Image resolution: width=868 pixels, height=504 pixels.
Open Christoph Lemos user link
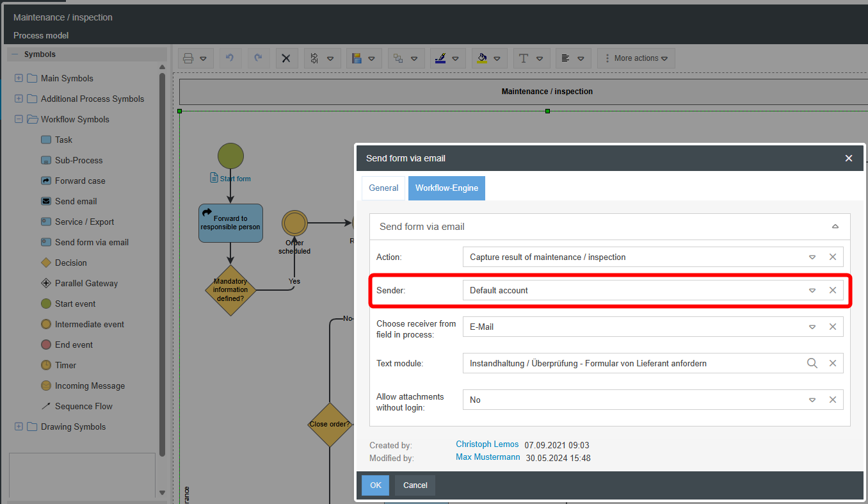[x=487, y=444]
